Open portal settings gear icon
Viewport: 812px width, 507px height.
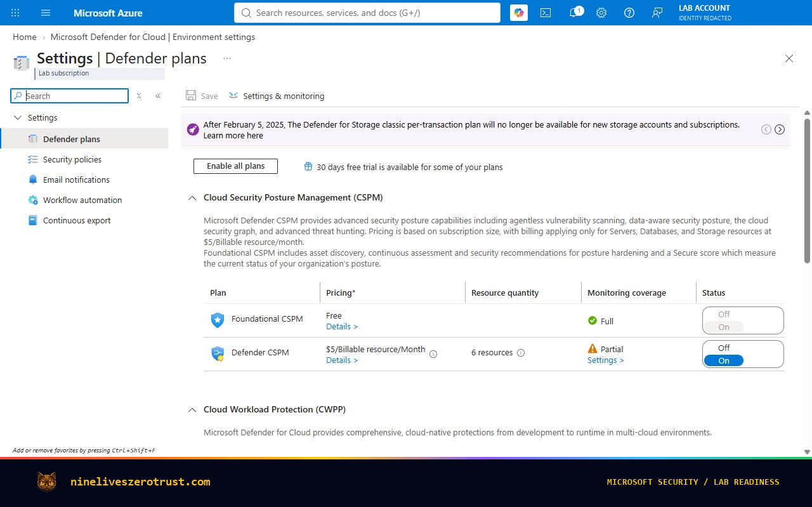601,13
